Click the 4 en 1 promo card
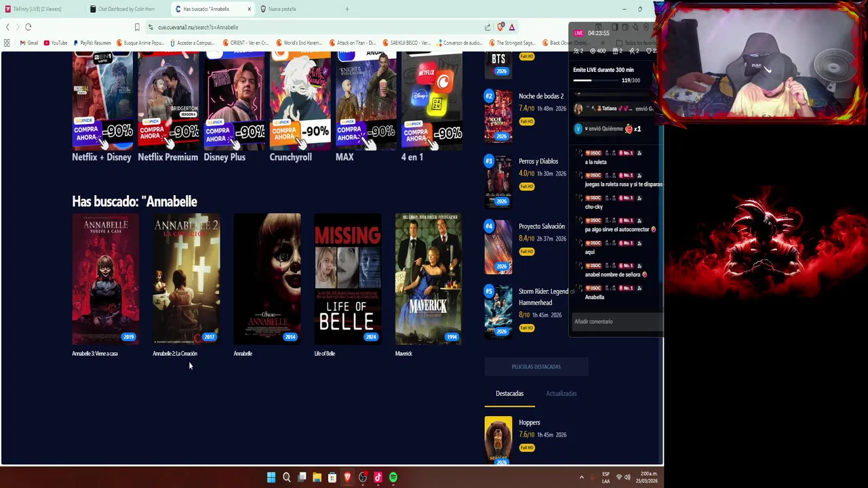This screenshot has height=488, width=868. 432,107
